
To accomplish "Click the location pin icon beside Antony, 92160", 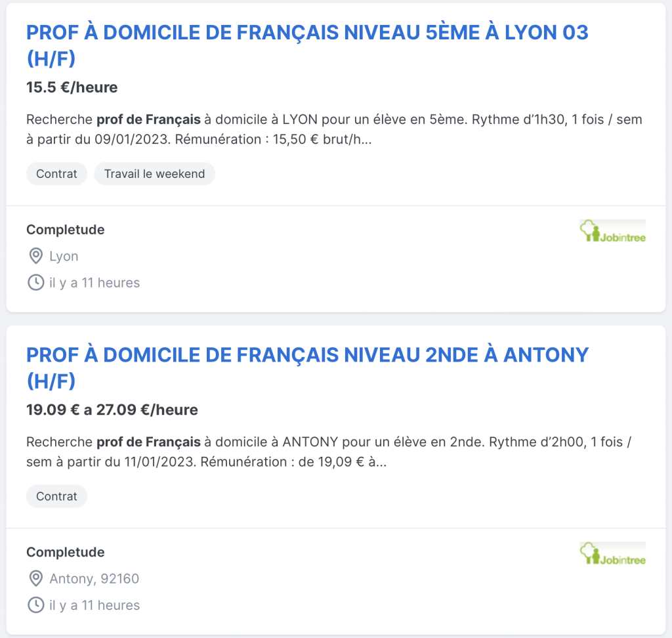I will (x=36, y=578).
